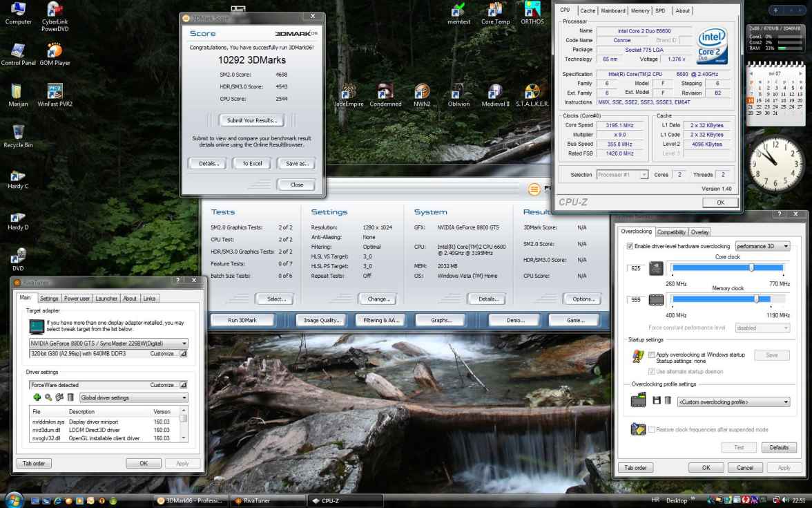The height and width of the screenshot is (508, 812).
Task: Click the magnifier icon in RivaTuner driver settings
Action: (x=48, y=397)
